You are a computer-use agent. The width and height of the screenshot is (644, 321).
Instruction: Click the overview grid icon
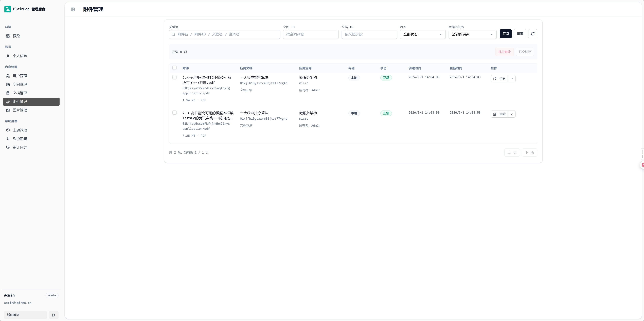[x=8, y=36]
